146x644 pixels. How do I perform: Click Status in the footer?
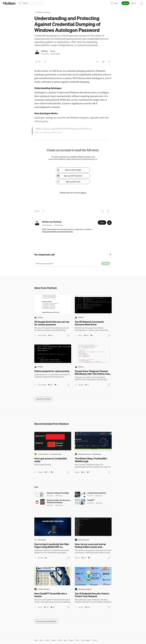tap(41, 640)
